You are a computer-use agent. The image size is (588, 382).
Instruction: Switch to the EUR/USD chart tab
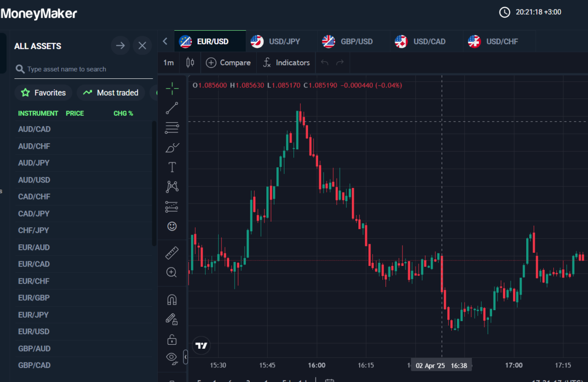pyautogui.click(x=210, y=41)
